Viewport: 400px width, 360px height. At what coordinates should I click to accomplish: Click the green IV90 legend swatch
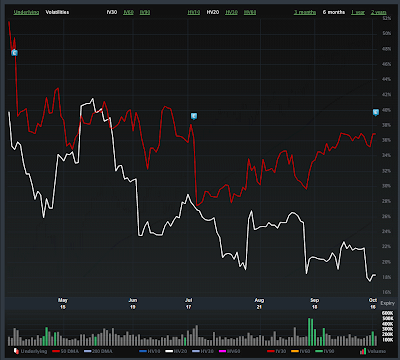[x=319, y=351]
